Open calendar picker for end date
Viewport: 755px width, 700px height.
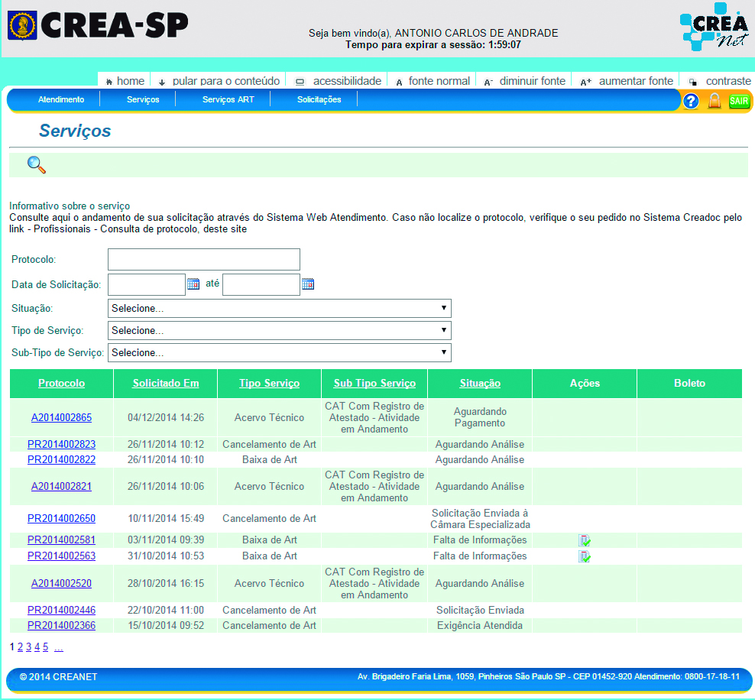pos(308,284)
